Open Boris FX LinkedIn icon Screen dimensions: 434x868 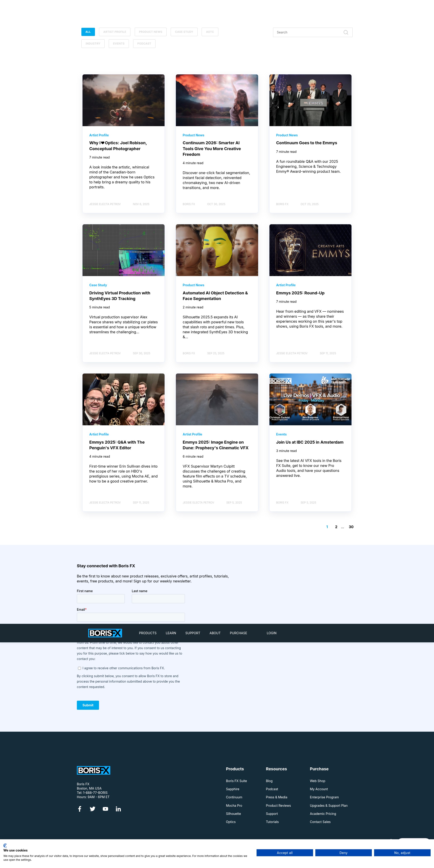[118, 809]
